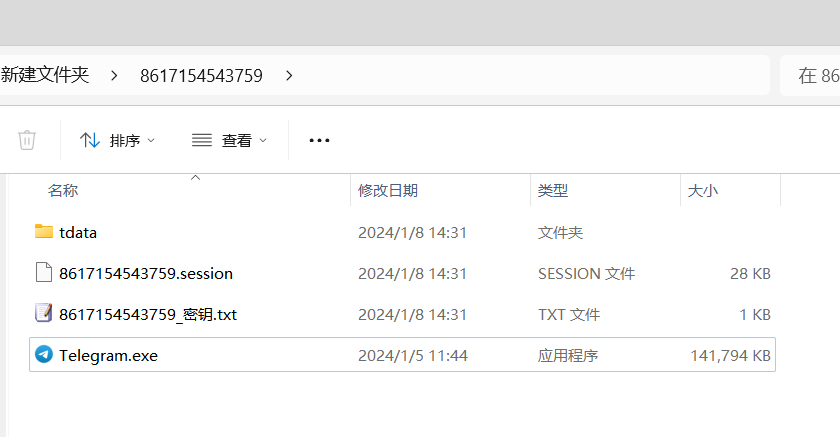Expand the 查看 view dropdown
The width and height of the screenshot is (840, 437).
[263, 141]
